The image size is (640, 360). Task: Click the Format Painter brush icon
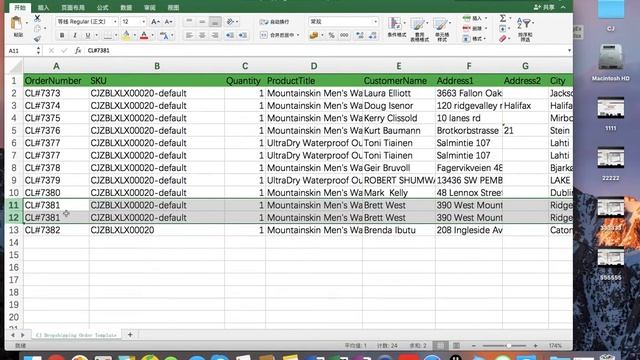click(x=37, y=39)
